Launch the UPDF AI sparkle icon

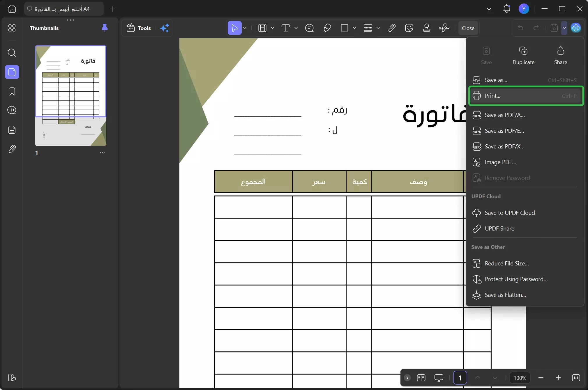coord(165,28)
